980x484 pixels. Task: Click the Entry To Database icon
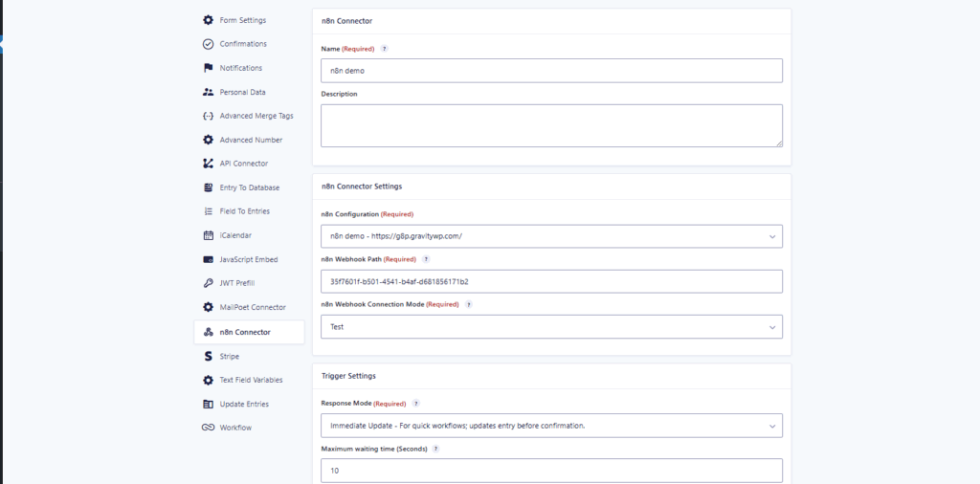209,187
